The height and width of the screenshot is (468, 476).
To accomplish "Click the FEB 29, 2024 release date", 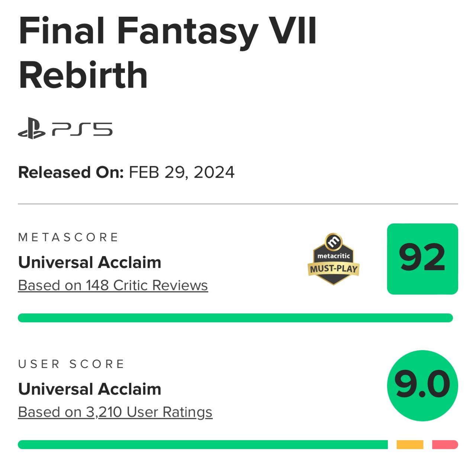I will [182, 172].
